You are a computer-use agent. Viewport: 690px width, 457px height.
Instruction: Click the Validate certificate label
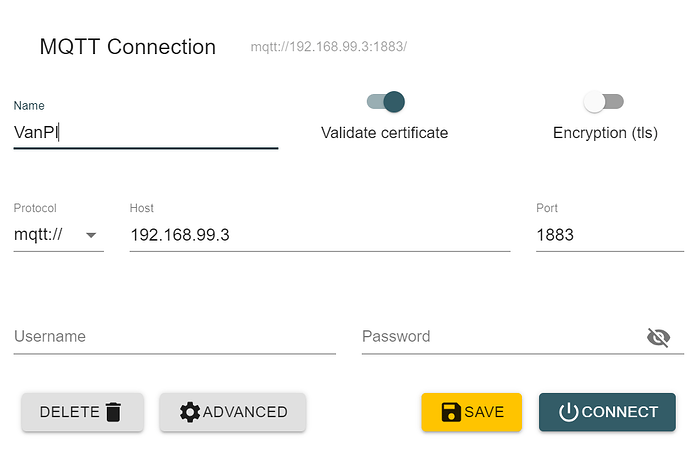tap(384, 132)
